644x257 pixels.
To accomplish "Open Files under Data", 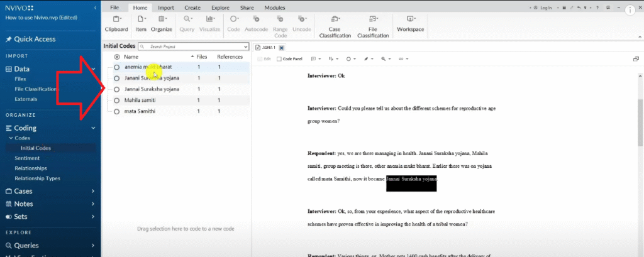I will 20,79.
